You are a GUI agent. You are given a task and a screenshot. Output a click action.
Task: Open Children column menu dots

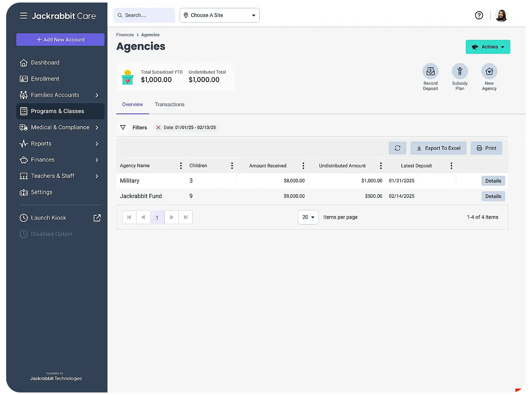click(x=232, y=166)
